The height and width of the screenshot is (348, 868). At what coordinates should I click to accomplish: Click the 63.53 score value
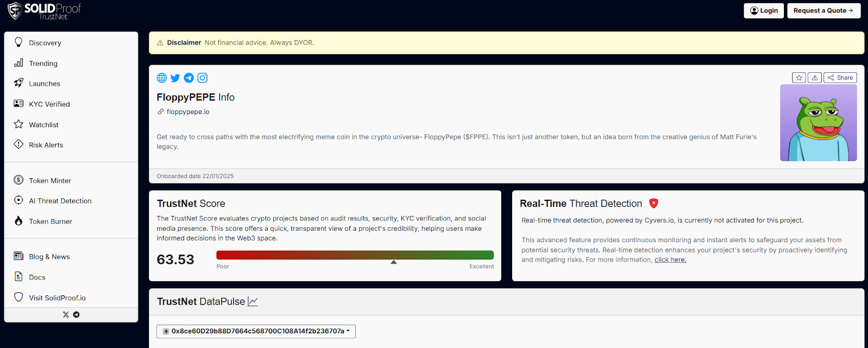pyautogui.click(x=175, y=260)
